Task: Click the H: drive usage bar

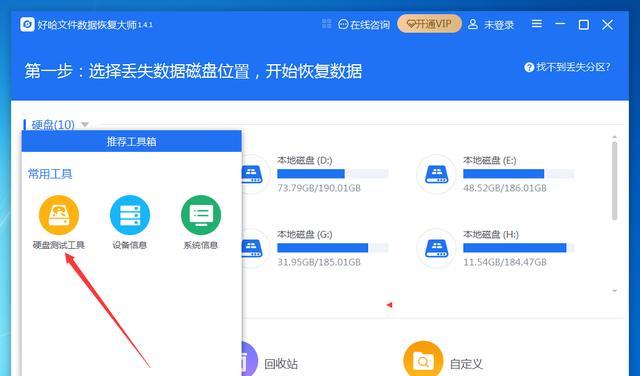Action: point(518,248)
